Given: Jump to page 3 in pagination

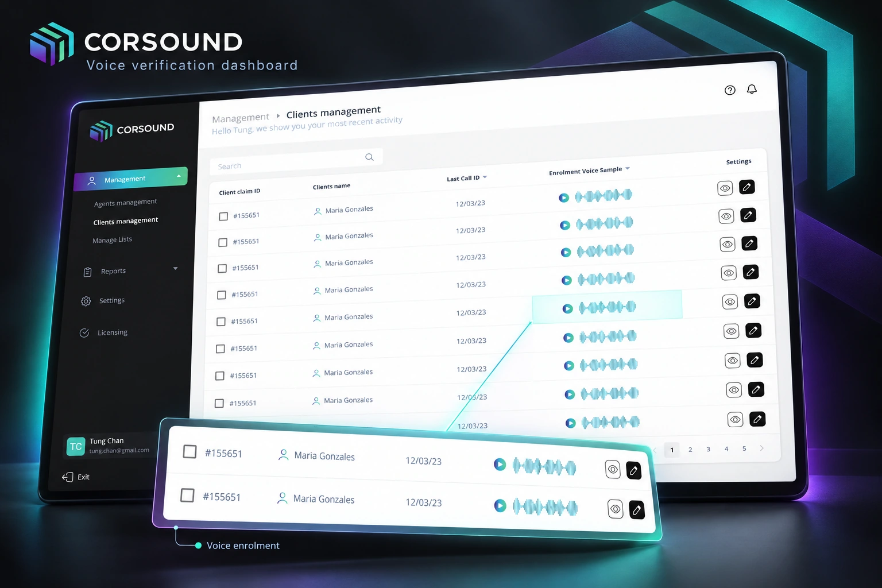Looking at the screenshot, I should (708, 449).
